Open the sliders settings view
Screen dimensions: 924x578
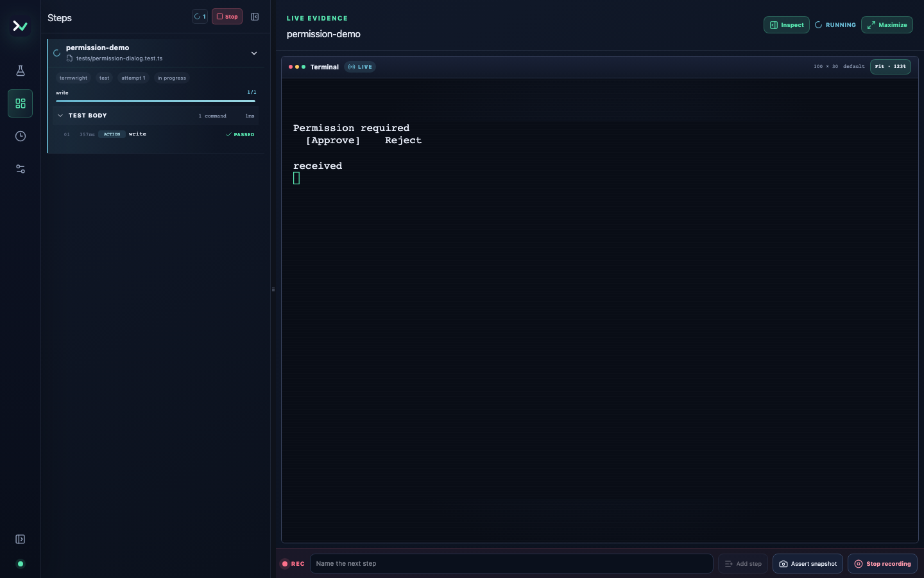[x=21, y=169]
